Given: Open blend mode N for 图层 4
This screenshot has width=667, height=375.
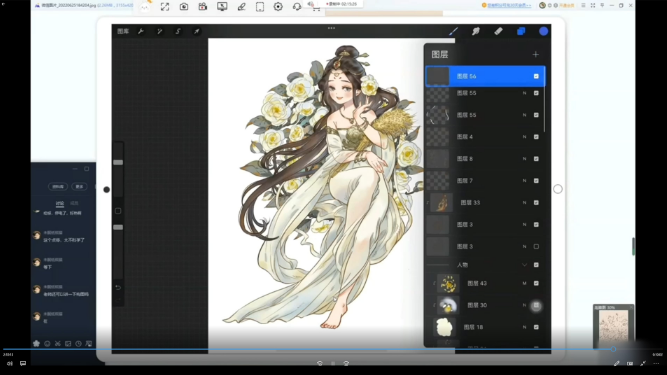Looking at the screenshot, I should point(524,137).
